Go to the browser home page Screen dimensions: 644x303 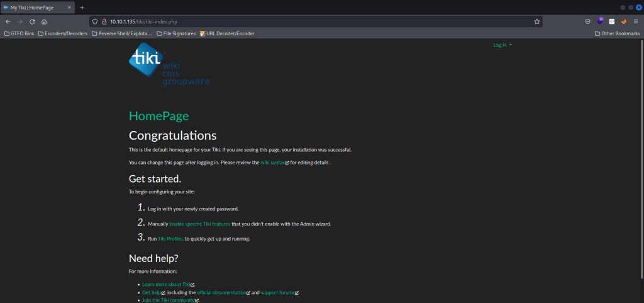[44, 21]
